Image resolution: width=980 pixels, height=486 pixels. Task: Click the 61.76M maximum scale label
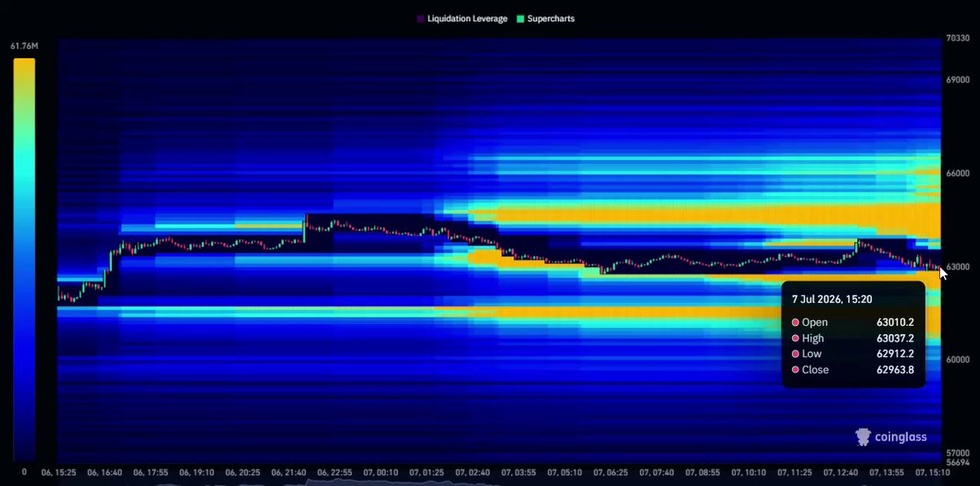point(25,47)
